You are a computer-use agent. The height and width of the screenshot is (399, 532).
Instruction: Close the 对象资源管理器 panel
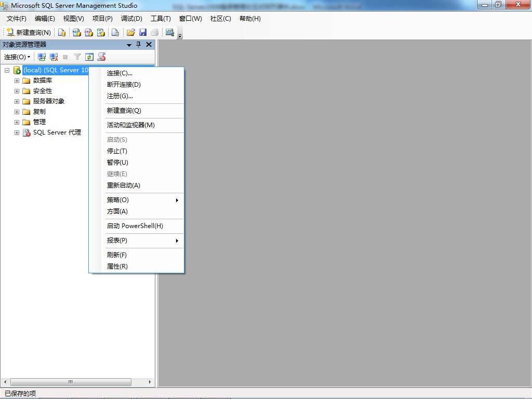pos(149,45)
